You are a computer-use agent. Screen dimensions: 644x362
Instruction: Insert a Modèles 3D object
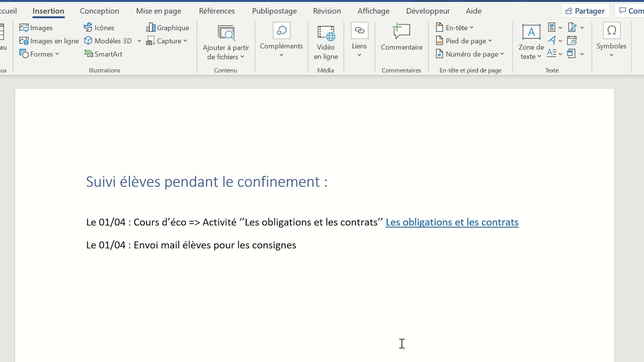coord(108,41)
